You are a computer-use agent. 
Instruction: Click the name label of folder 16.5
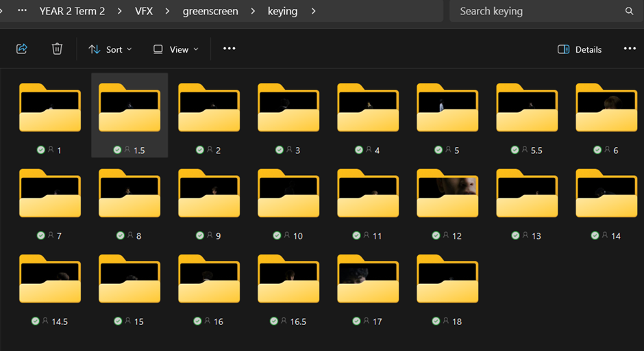click(x=298, y=322)
